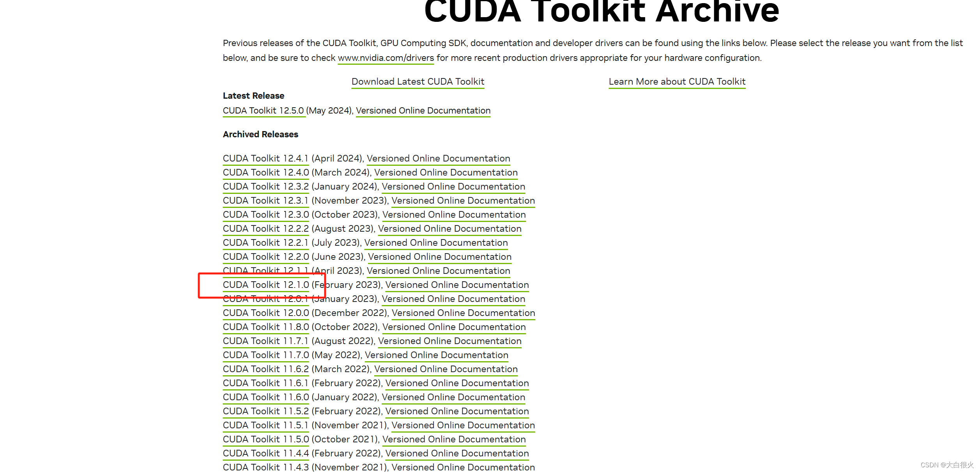Open documentation for the February 2023 release
The image size is (980, 472).
pyautogui.click(x=457, y=285)
